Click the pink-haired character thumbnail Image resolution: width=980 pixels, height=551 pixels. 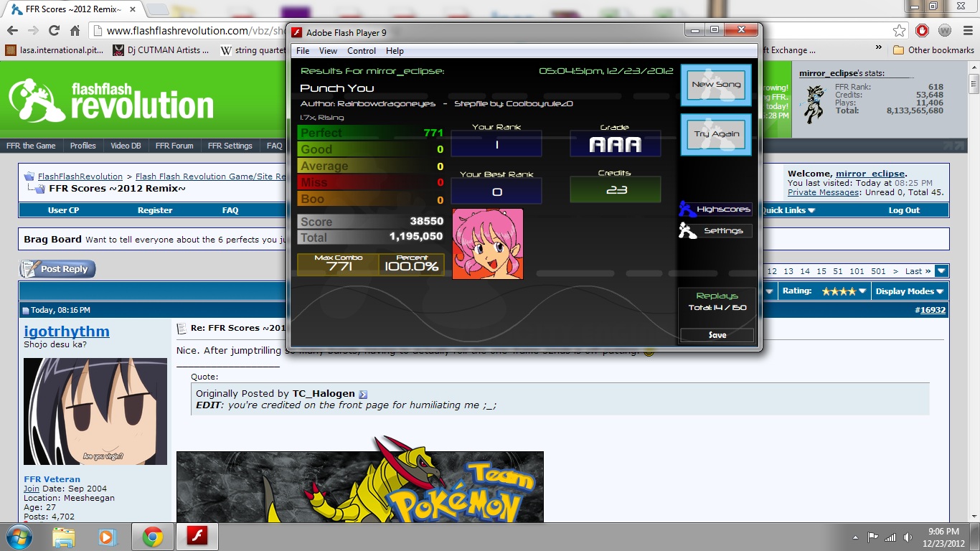488,244
